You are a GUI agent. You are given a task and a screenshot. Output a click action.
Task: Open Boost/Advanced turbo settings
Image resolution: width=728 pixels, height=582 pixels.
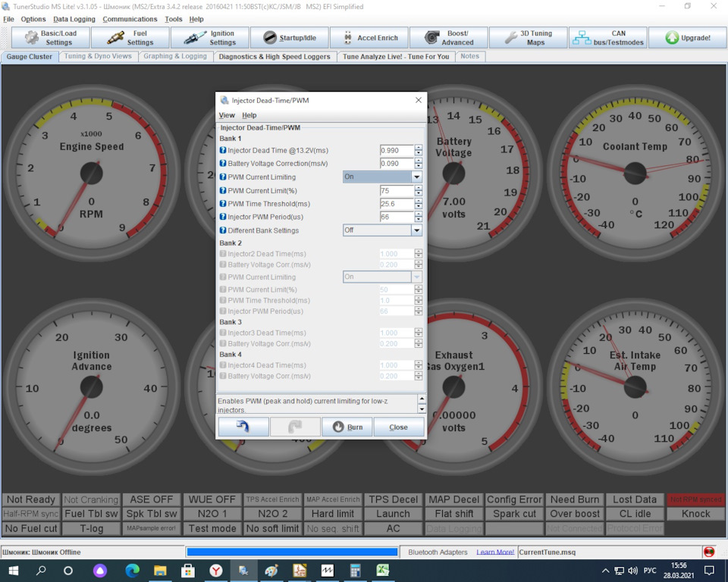point(449,38)
